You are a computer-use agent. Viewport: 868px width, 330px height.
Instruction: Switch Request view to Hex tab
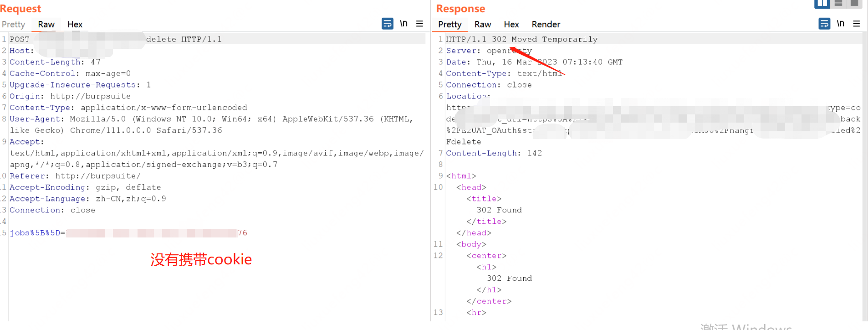click(75, 25)
